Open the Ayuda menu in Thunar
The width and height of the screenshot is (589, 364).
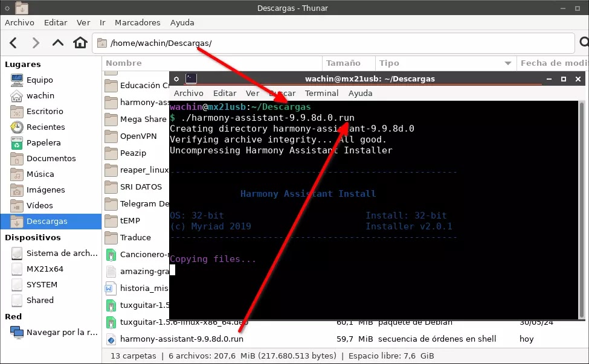tap(182, 22)
